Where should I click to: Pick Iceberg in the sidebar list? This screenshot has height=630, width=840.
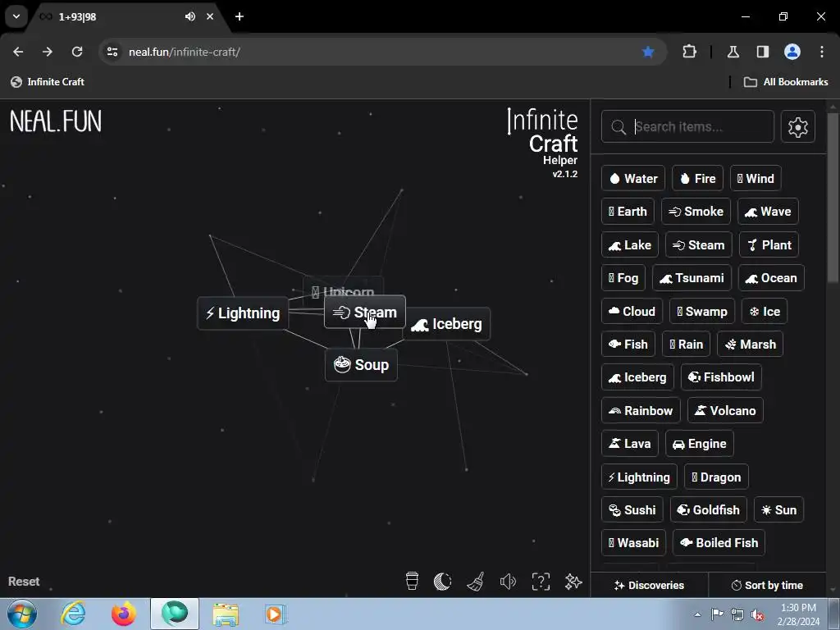click(637, 377)
